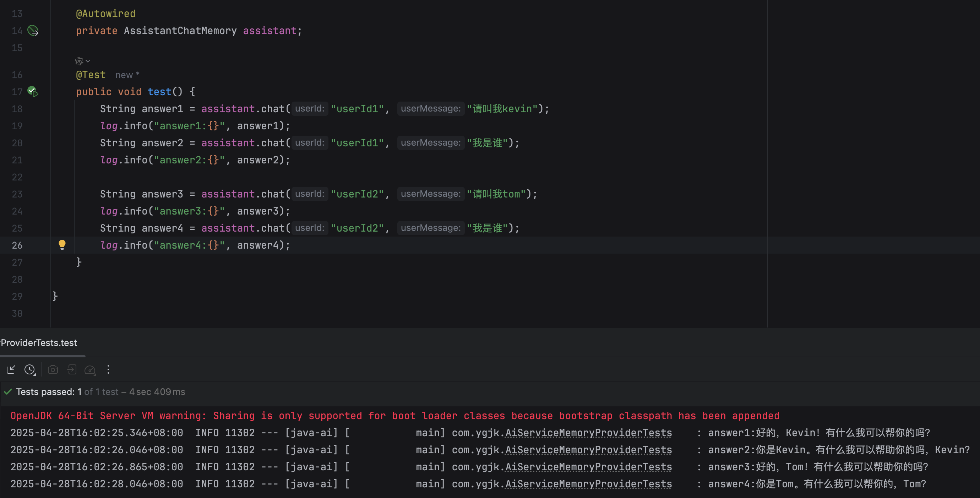
Task: Click the Import Tests from File icon
Action: (11, 369)
